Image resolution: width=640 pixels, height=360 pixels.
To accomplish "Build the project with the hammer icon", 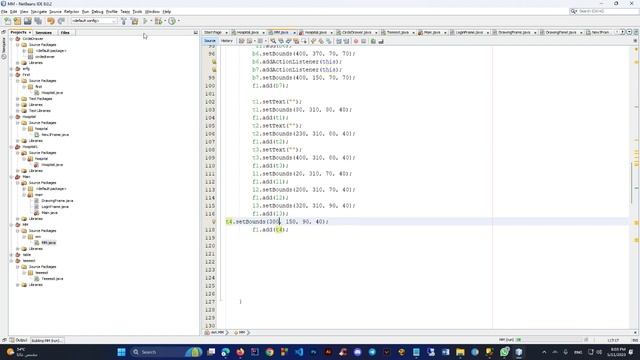I will (124, 21).
